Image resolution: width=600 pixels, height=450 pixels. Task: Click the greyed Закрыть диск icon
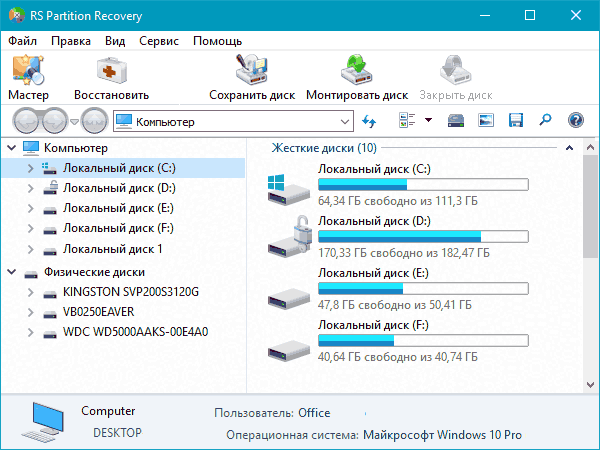(455, 69)
